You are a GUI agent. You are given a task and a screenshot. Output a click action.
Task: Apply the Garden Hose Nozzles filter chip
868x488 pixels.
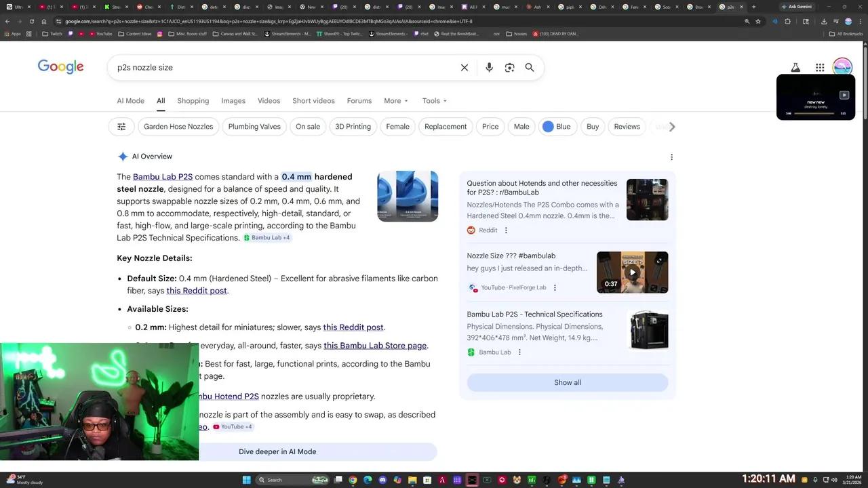(178, 127)
